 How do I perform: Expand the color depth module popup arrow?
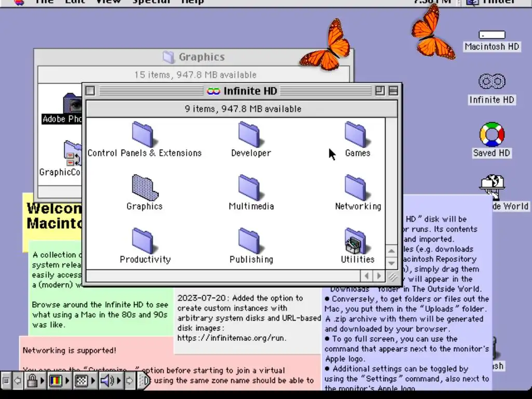(67, 381)
